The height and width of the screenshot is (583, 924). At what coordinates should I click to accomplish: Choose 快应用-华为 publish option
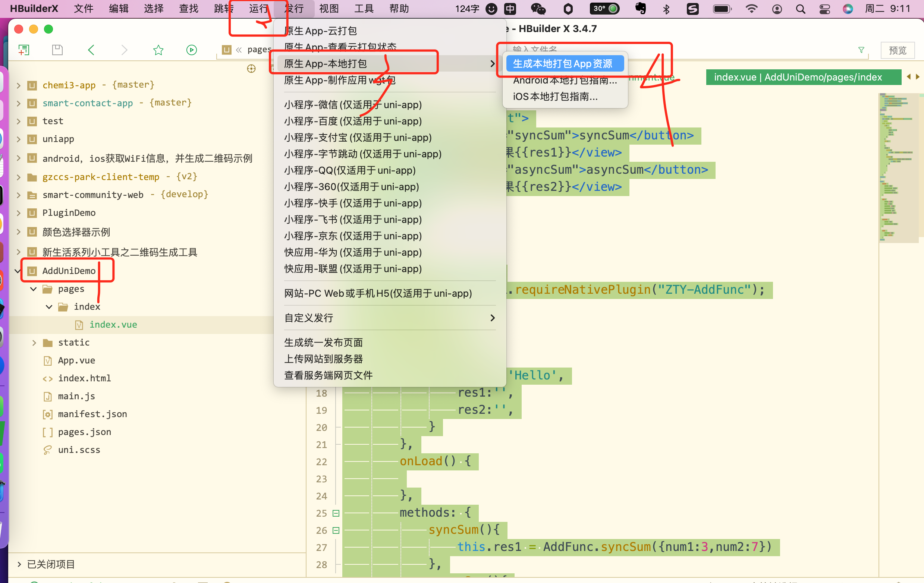(390, 252)
